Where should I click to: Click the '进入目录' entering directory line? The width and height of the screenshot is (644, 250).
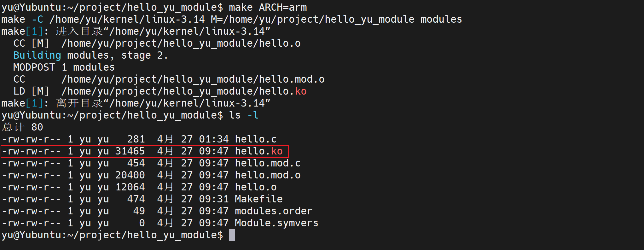[136, 32]
